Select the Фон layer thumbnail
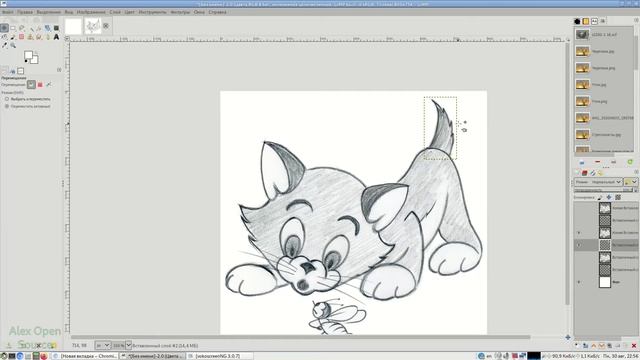Image resolution: width=640 pixels, height=360 pixels. [605, 282]
